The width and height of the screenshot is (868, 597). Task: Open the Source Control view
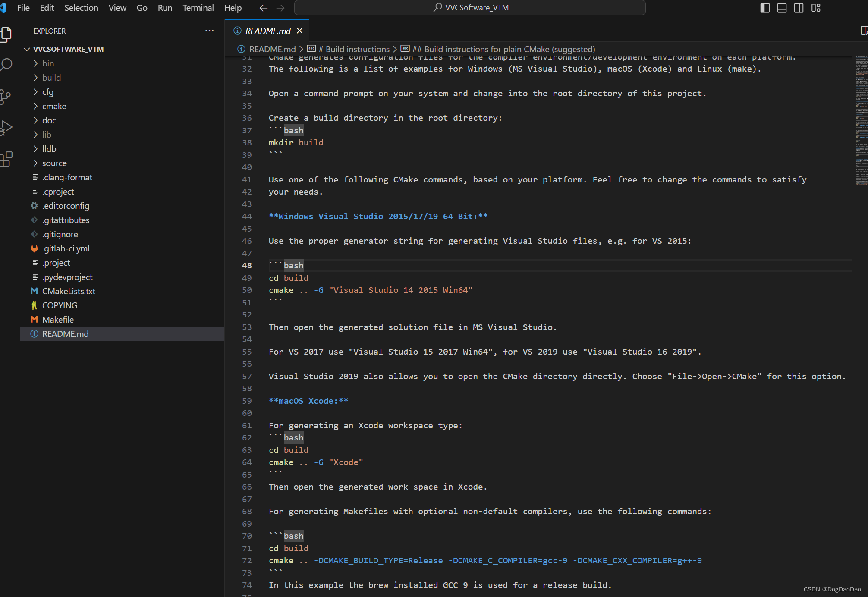[6, 97]
